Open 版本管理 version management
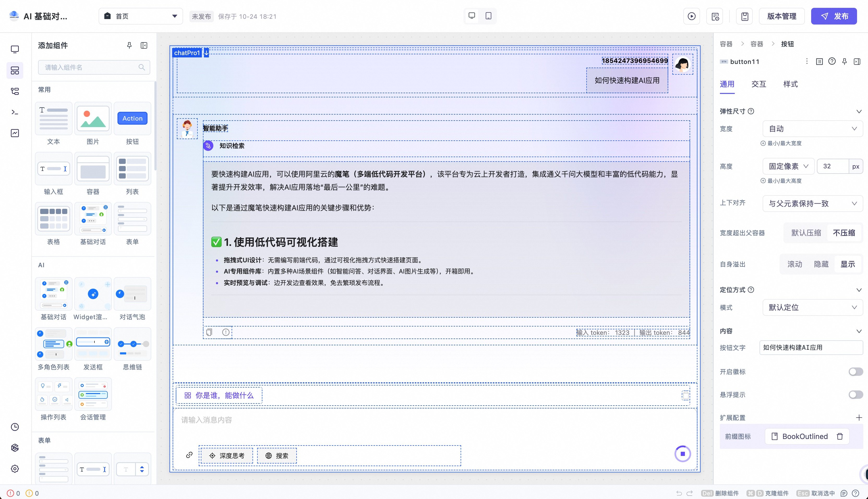 click(x=781, y=16)
